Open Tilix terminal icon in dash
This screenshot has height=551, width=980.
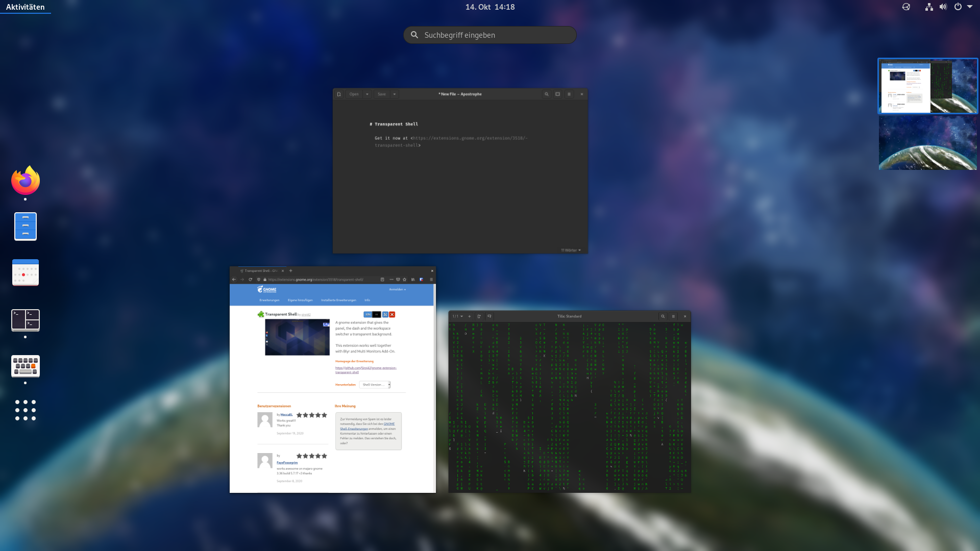(x=26, y=320)
